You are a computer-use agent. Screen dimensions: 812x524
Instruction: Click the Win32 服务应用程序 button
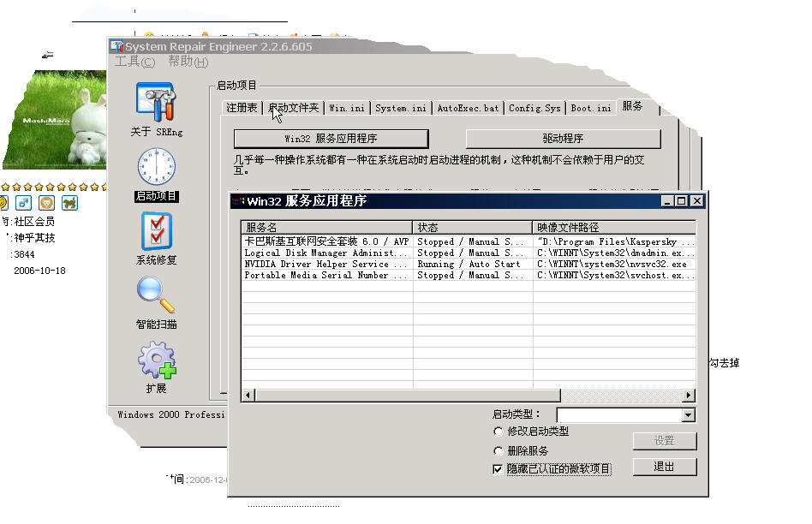(331, 138)
